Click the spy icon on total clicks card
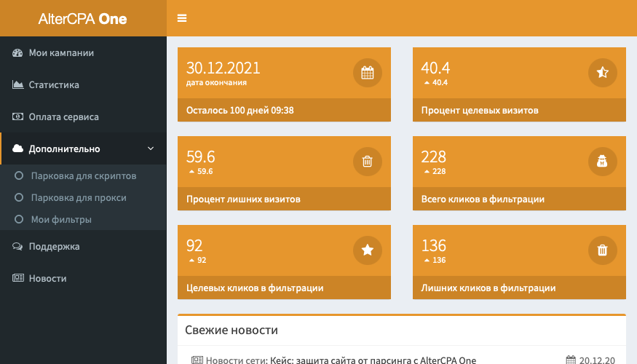The image size is (637, 364). [602, 162]
